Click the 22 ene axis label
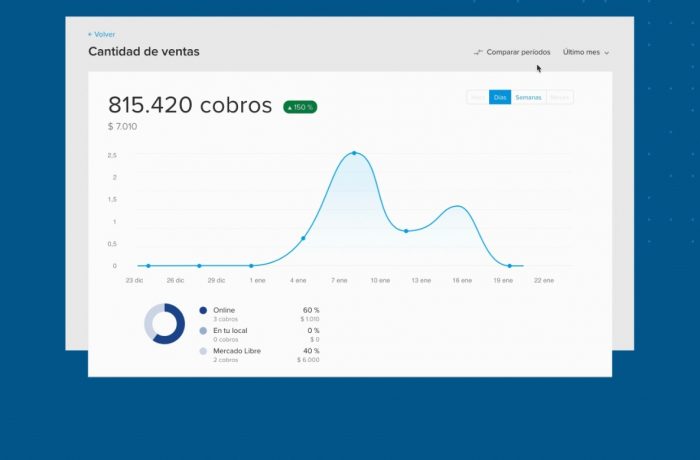Screen dimensions: 700x460 544,280
